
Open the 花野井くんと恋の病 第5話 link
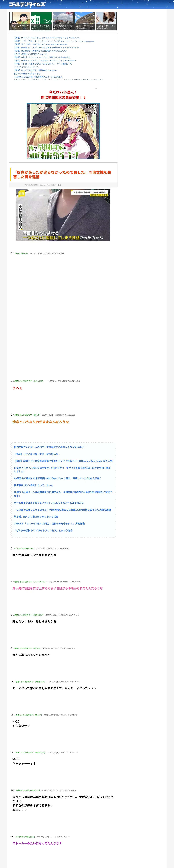point(38,77)
